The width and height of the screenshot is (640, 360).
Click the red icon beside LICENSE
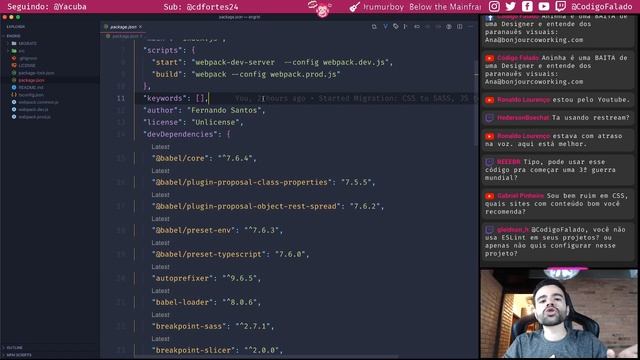[x=14, y=65]
